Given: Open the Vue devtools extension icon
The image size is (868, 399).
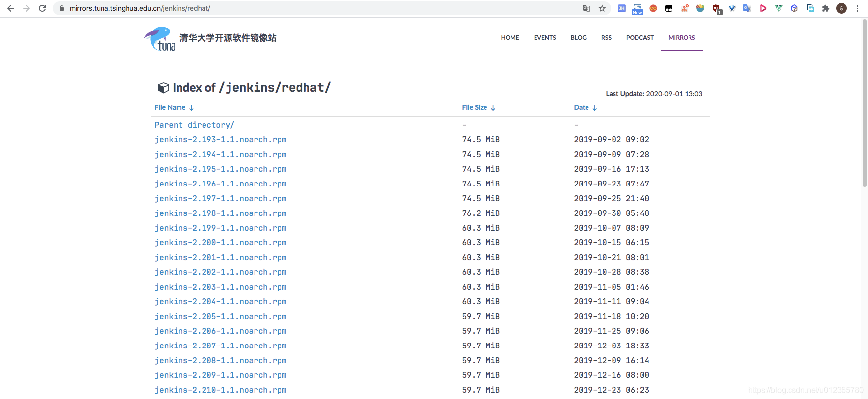Looking at the screenshot, I should pyautogui.click(x=779, y=8).
